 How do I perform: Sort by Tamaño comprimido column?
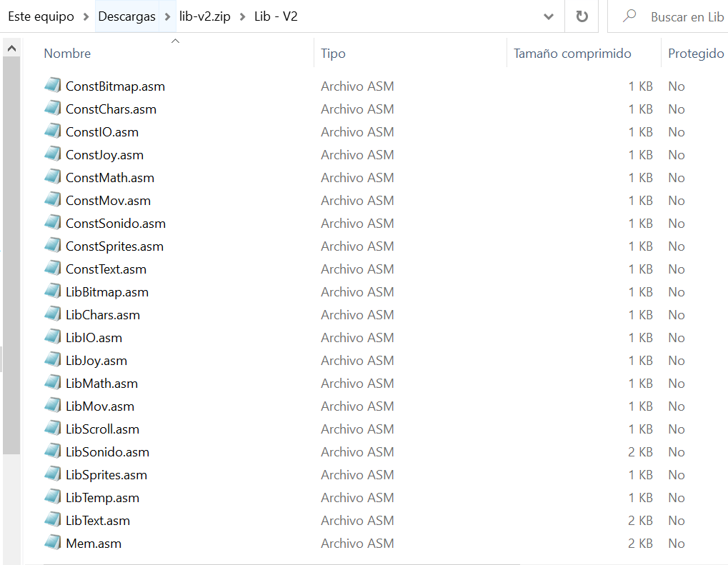click(572, 54)
